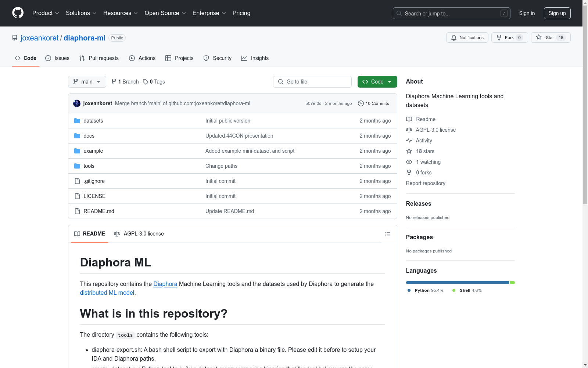
Task: Switch to the Projects tab
Action: [179, 58]
